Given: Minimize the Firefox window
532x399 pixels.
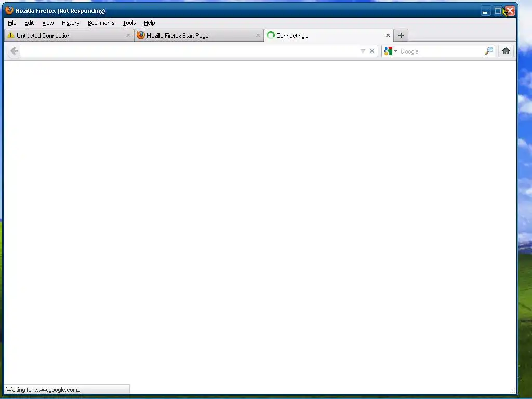Looking at the screenshot, I should 485,11.
